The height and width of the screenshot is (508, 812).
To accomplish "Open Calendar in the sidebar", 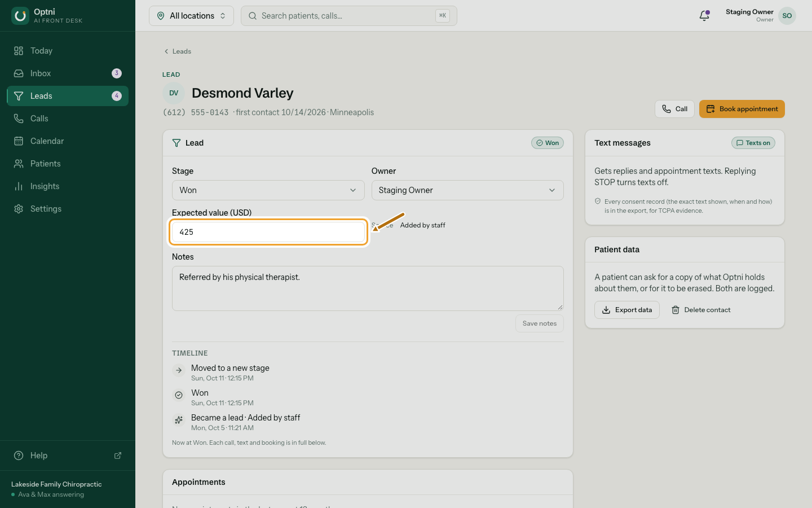I will 68,141.
